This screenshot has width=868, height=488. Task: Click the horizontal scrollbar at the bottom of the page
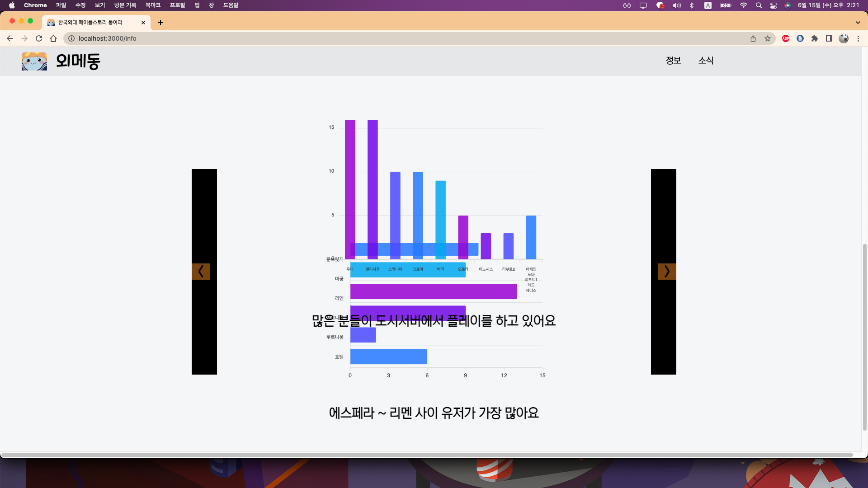click(427, 455)
